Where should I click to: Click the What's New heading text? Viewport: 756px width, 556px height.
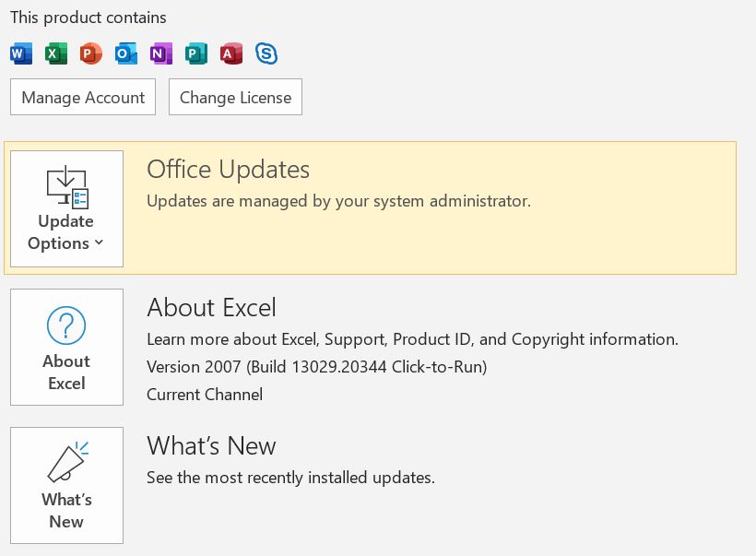tap(211, 446)
